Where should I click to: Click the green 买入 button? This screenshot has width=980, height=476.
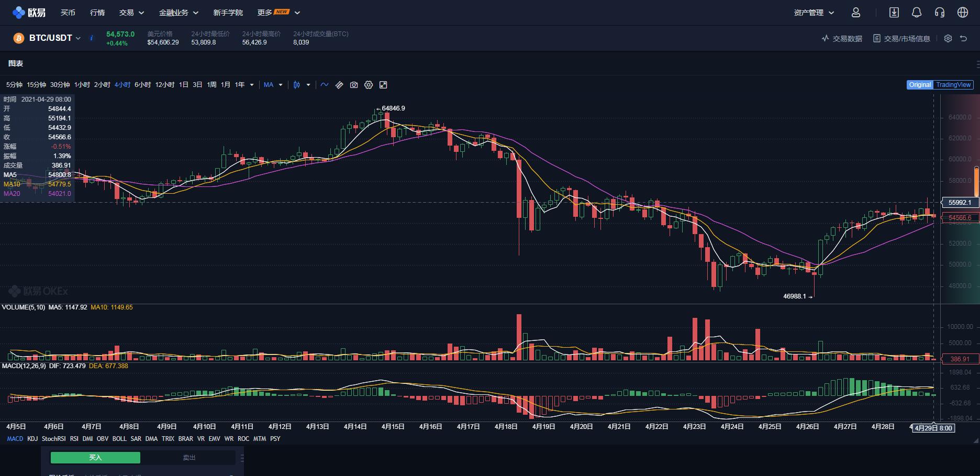(95, 458)
